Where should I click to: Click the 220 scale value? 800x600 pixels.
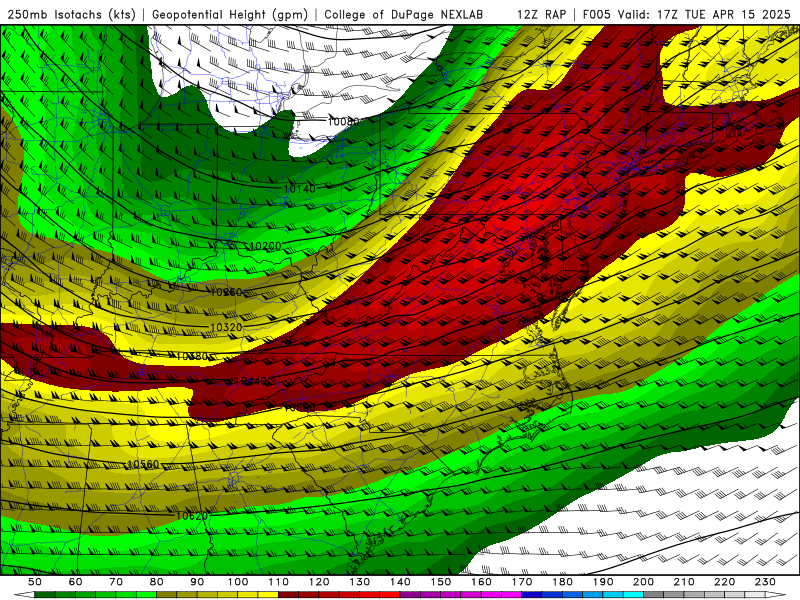click(724, 582)
